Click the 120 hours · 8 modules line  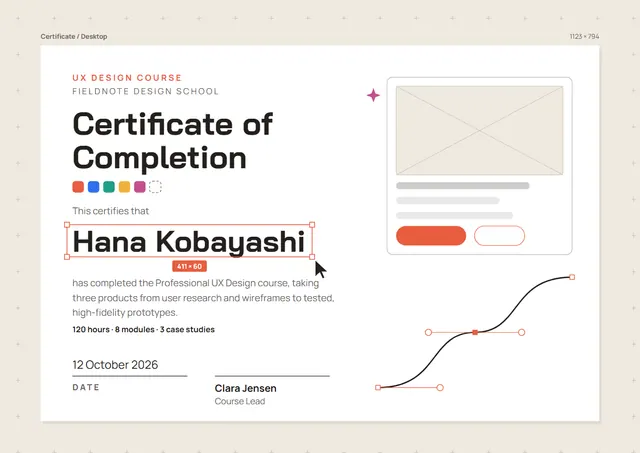point(144,329)
